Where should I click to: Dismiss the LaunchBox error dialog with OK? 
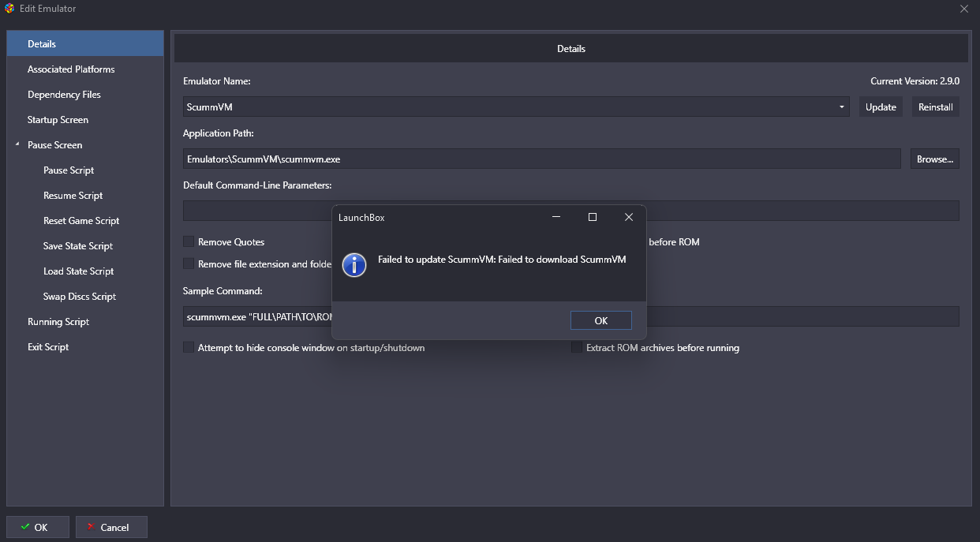pyautogui.click(x=601, y=320)
